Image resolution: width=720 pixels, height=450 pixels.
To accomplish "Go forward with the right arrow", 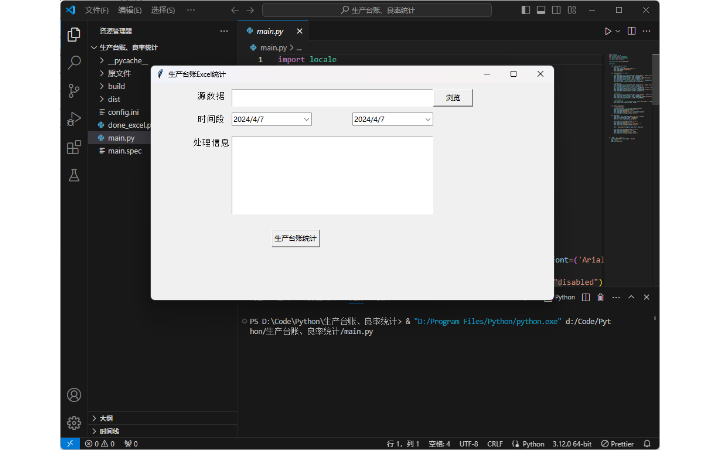I will point(250,10).
